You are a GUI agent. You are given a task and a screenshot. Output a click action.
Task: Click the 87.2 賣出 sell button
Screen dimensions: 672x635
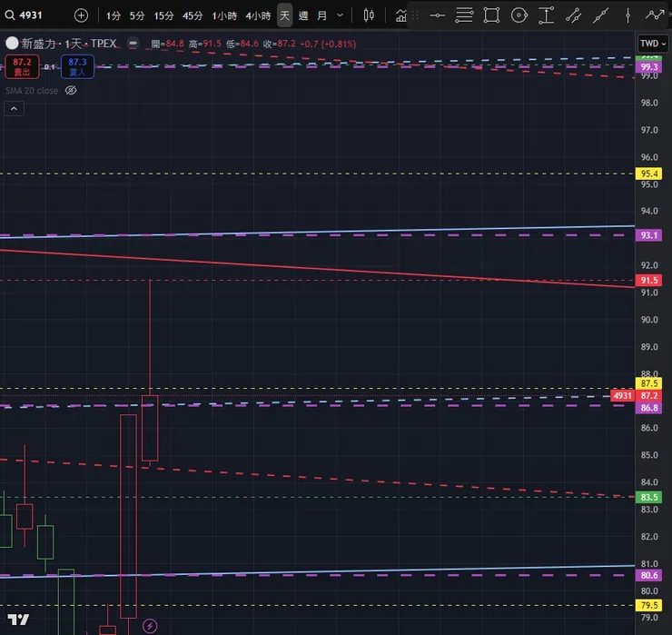(x=23, y=67)
